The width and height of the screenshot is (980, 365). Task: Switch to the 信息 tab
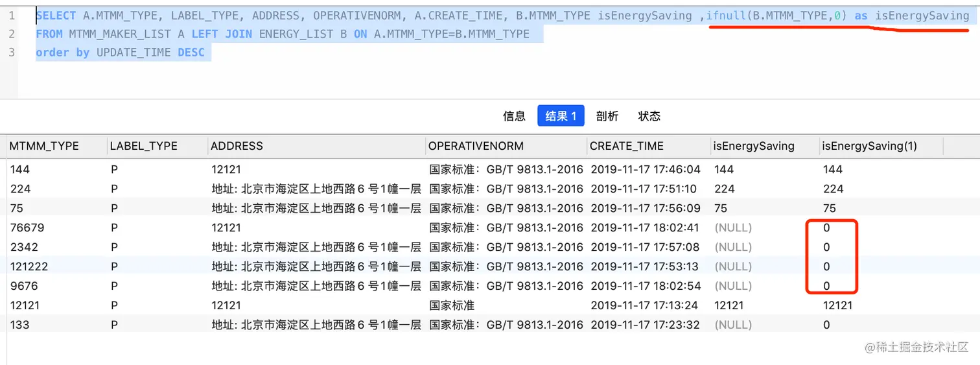pos(514,116)
